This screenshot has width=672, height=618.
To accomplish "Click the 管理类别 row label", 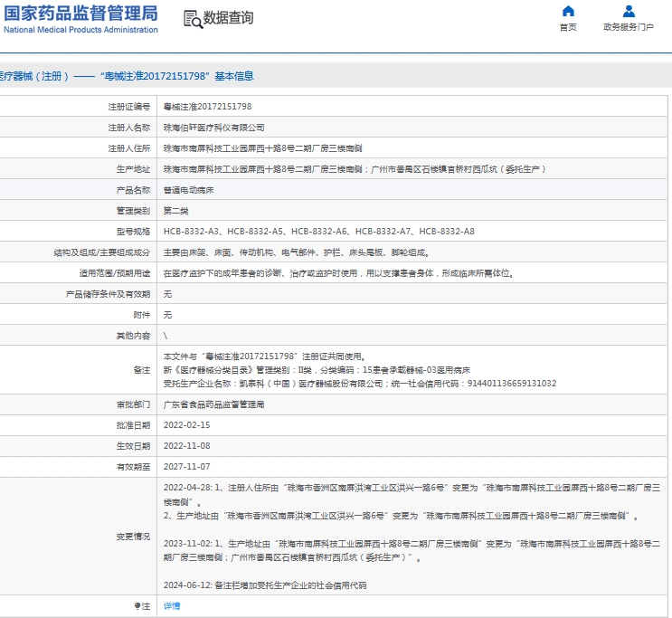I will click(x=133, y=211).
